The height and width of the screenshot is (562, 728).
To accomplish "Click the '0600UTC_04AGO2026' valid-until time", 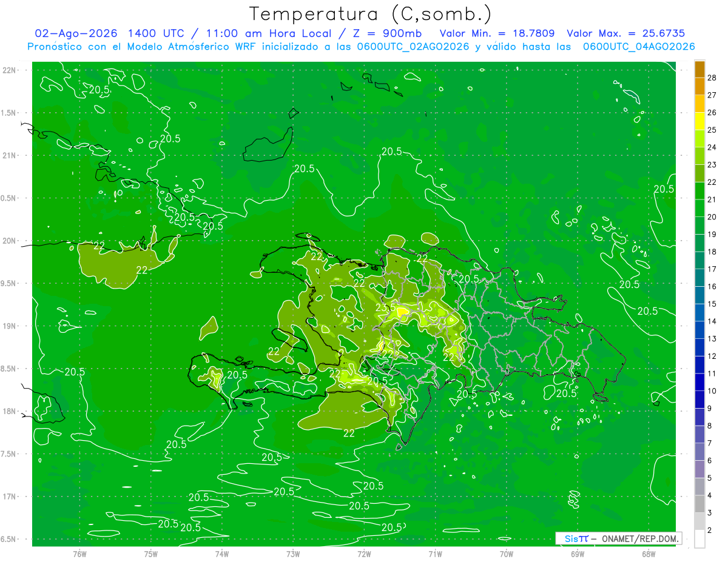I will tap(638, 47).
